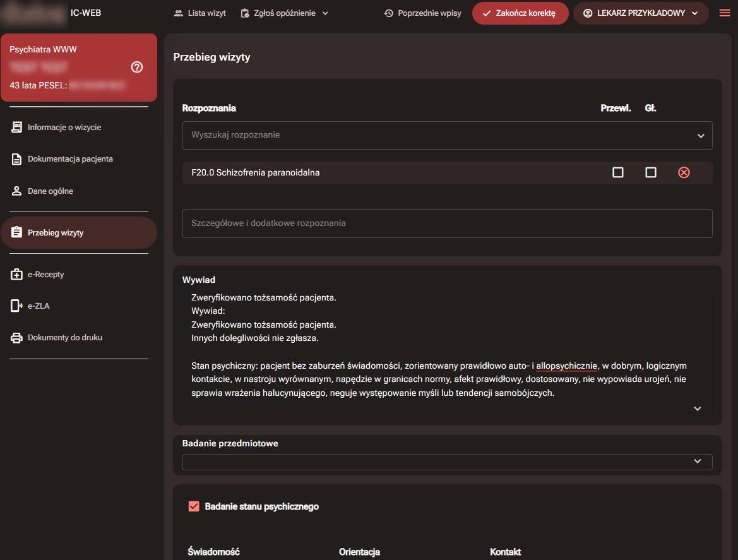Click the printer icon for Dokumenty do druku
738x560 pixels.
[16, 338]
